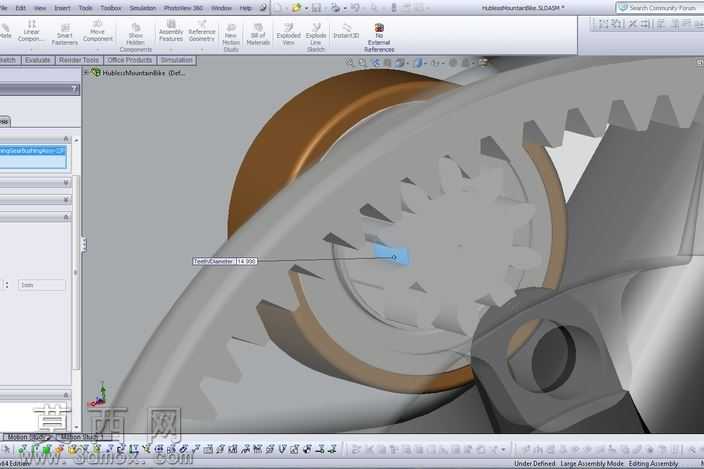Click the Zoom to Fit view icon
The height and width of the screenshot is (469, 704).
350,63
